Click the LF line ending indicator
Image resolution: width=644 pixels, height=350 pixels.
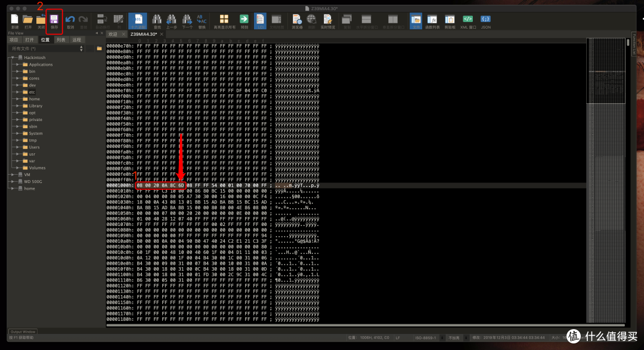point(398,337)
